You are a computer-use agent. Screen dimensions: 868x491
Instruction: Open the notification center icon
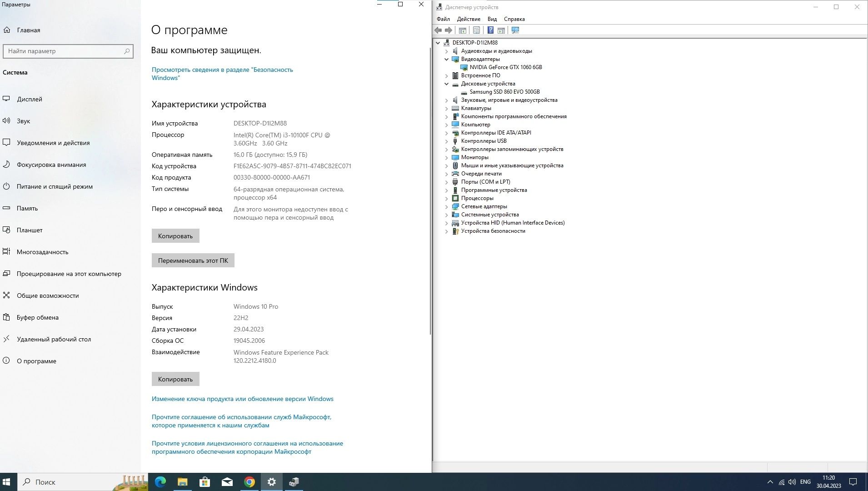point(853,482)
